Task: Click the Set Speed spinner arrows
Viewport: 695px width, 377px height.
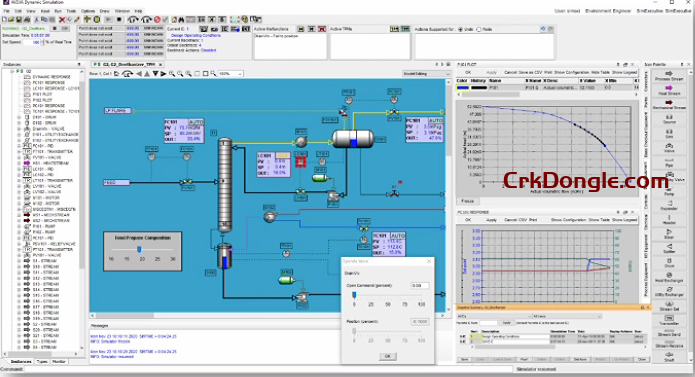Action: pyautogui.click(x=43, y=43)
